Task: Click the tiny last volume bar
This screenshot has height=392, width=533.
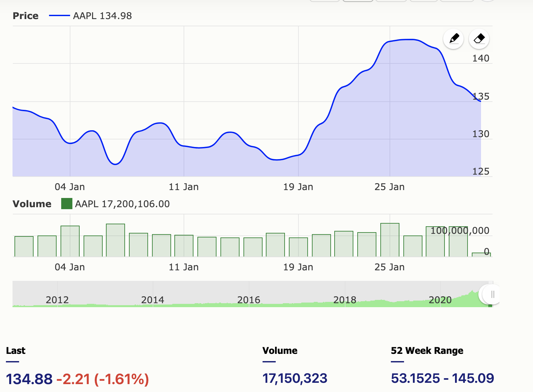Action: (x=481, y=255)
